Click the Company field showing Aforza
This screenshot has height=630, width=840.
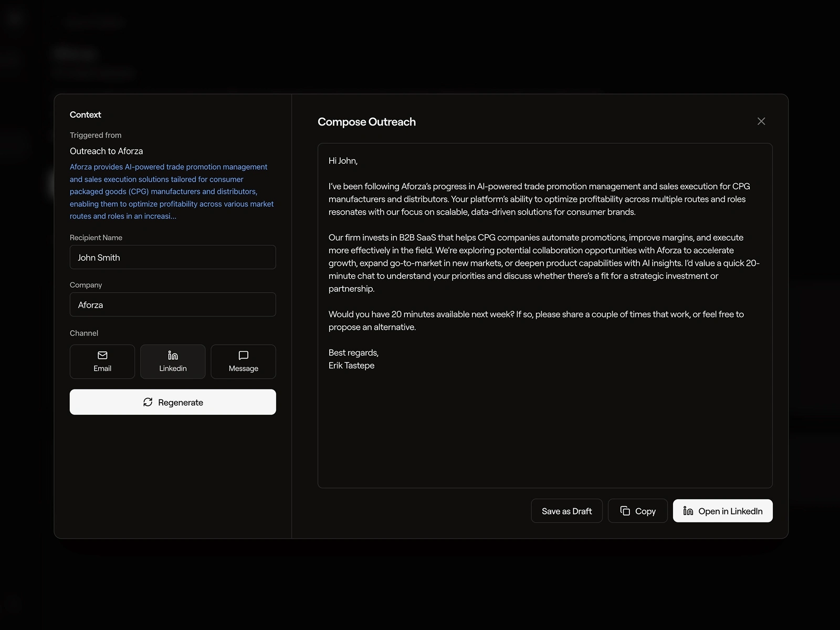click(173, 304)
